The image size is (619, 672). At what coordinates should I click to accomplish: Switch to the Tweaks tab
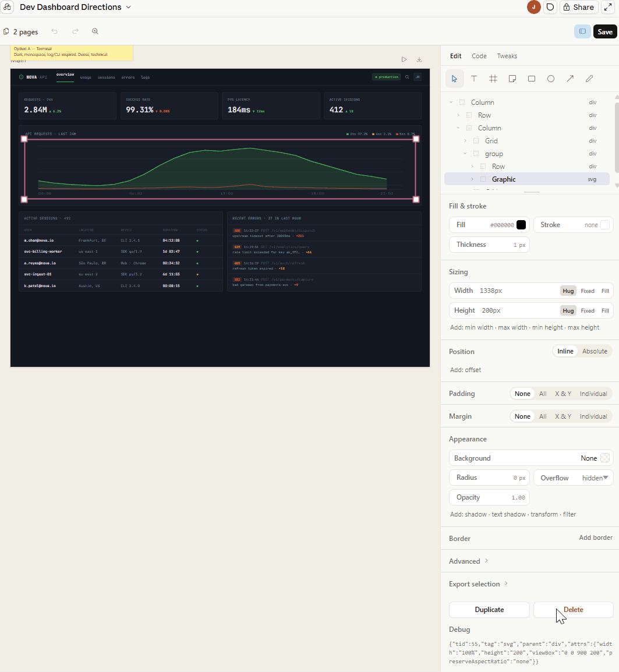point(507,56)
